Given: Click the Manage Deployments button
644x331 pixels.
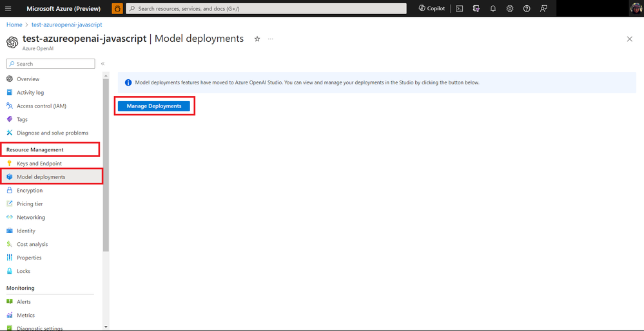Looking at the screenshot, I should 154,106.
